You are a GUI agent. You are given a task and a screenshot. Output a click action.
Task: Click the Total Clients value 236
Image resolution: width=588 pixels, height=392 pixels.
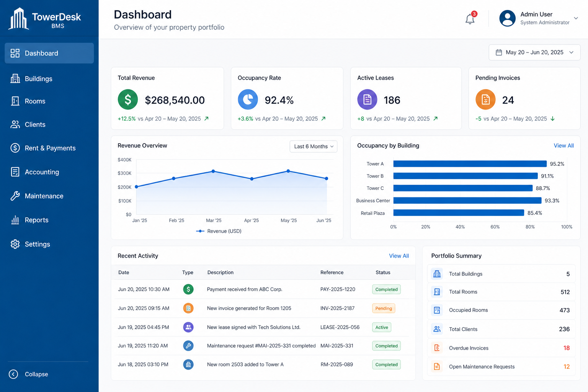[564, 329]
